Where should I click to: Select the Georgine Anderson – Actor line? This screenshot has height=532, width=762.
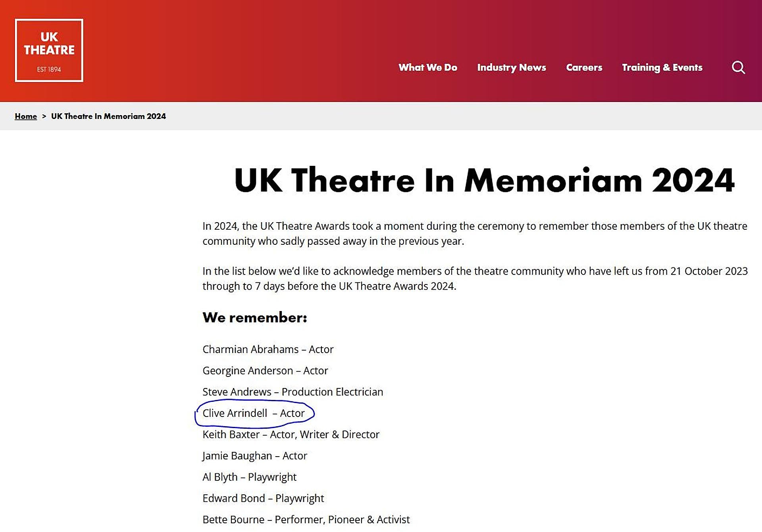click(x=265, y=371)
